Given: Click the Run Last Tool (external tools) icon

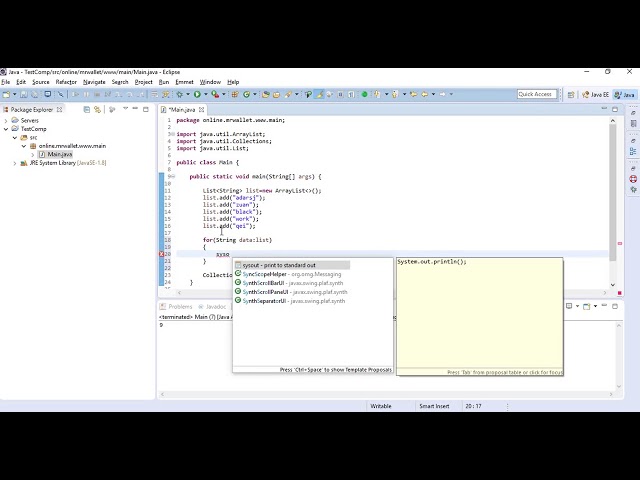Looking at the screenshot, I should 215,95.
